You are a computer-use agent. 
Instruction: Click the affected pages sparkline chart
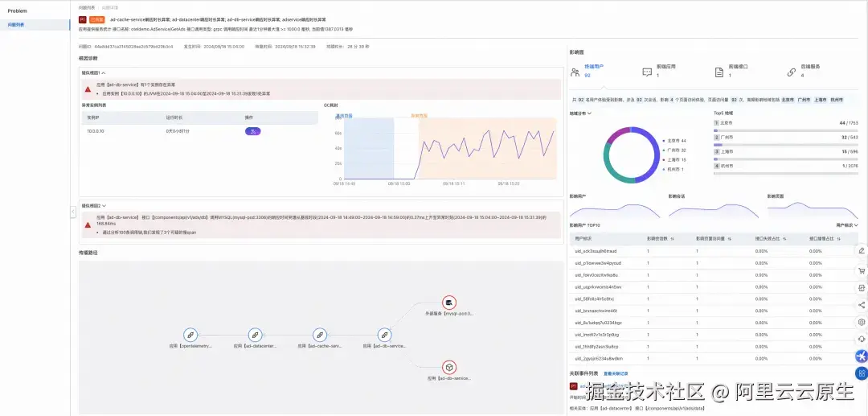point(812,209)
